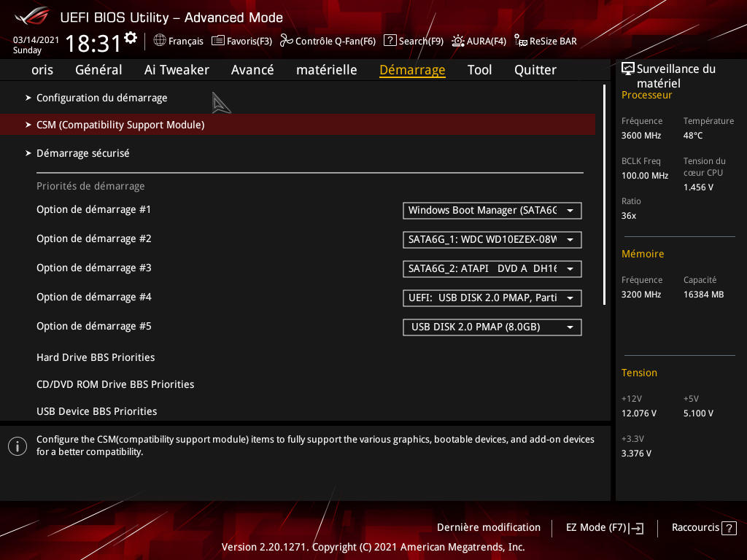
Task: Switch to the Avancé tab
Action: tap(252, 70)
